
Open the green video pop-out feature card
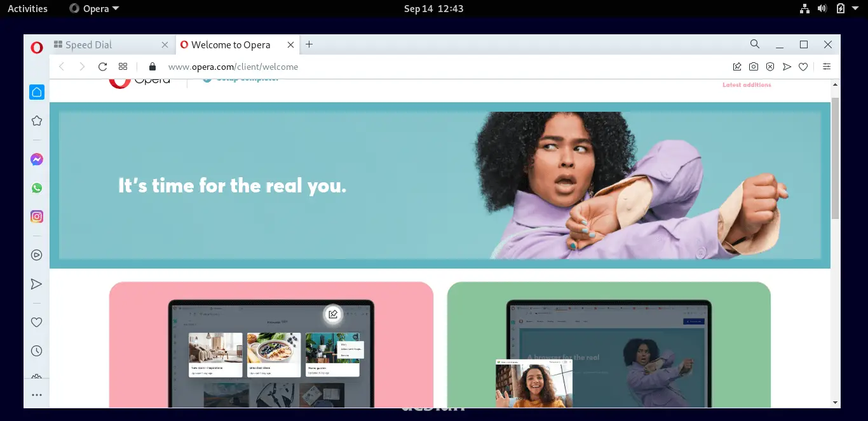click(x=609, y=345)
